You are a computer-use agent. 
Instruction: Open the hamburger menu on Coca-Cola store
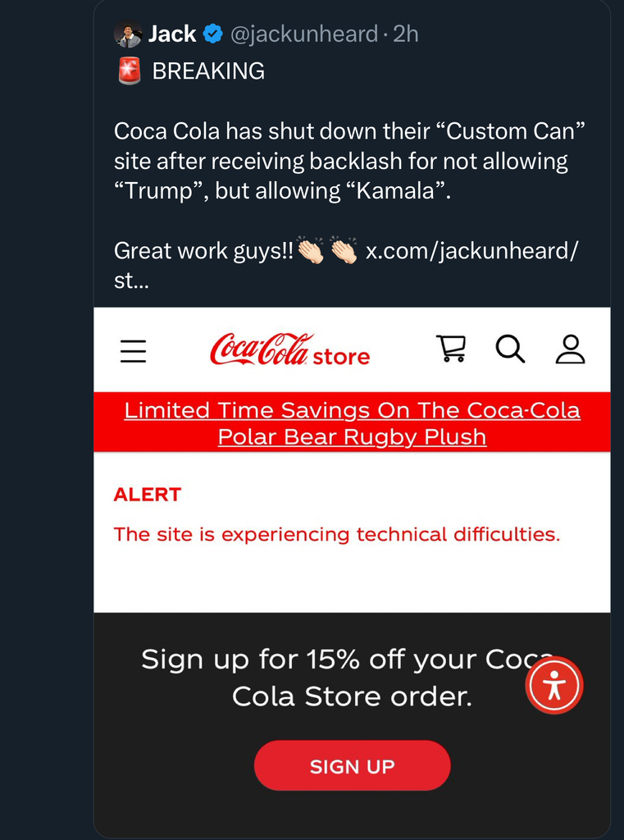pyautogui.click(x=133, y=350)
